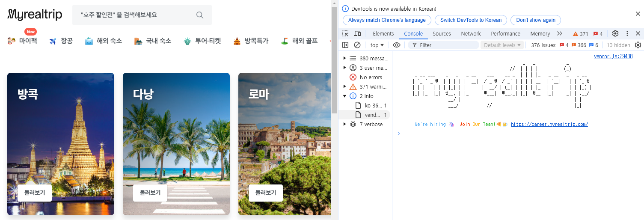The width and height of the screenshot is (644, 220).
Task: Click the 371 warnings counter in tab bar
Action: point(580,34)
